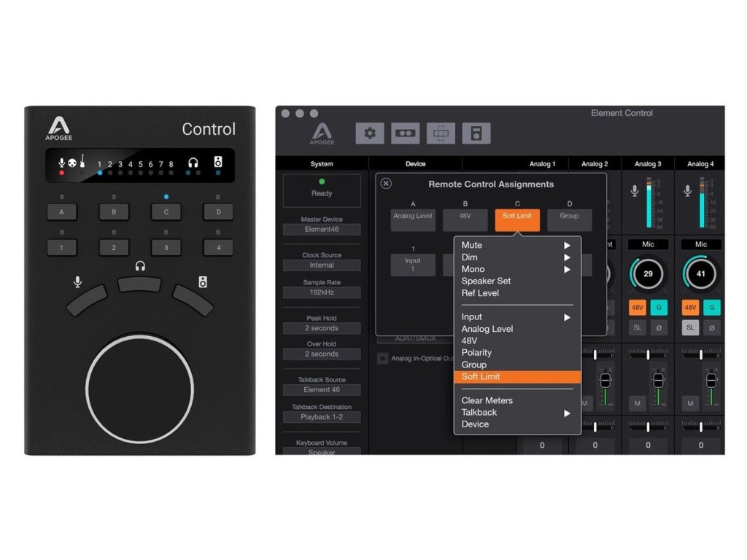Select the highlighted Soft Limit menu entry

517,377
